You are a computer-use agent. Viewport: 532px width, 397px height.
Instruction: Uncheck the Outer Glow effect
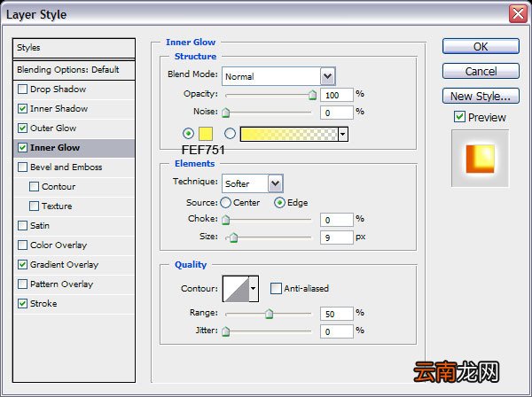click(22, 128)
